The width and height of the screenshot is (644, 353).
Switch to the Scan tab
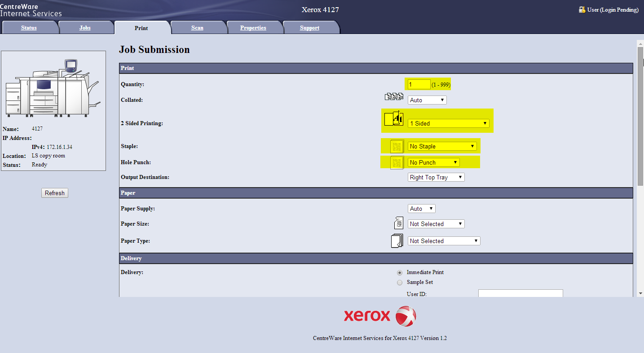coord(197,28)
